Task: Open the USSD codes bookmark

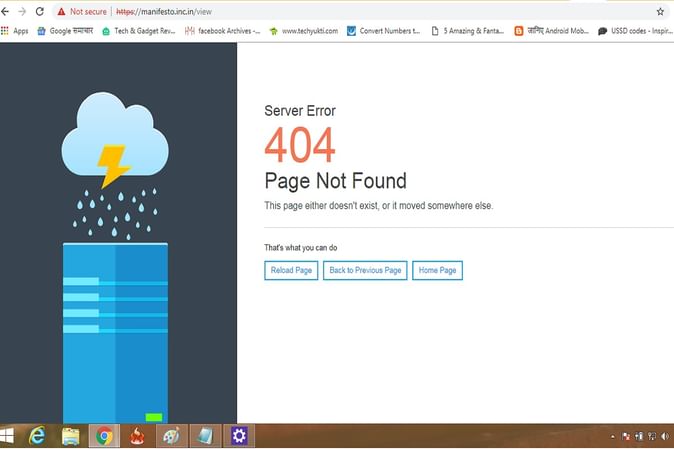Action: coord(635,31)
